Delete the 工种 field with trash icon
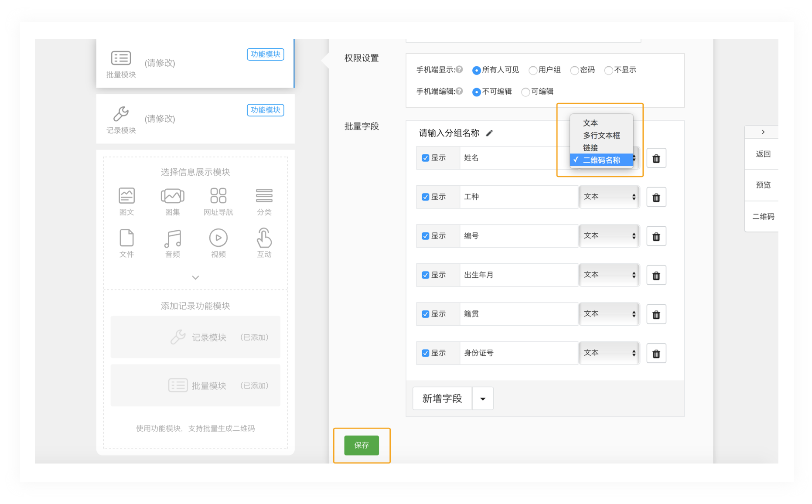Viewport: 812px width, 504px height. pos(656,198)
